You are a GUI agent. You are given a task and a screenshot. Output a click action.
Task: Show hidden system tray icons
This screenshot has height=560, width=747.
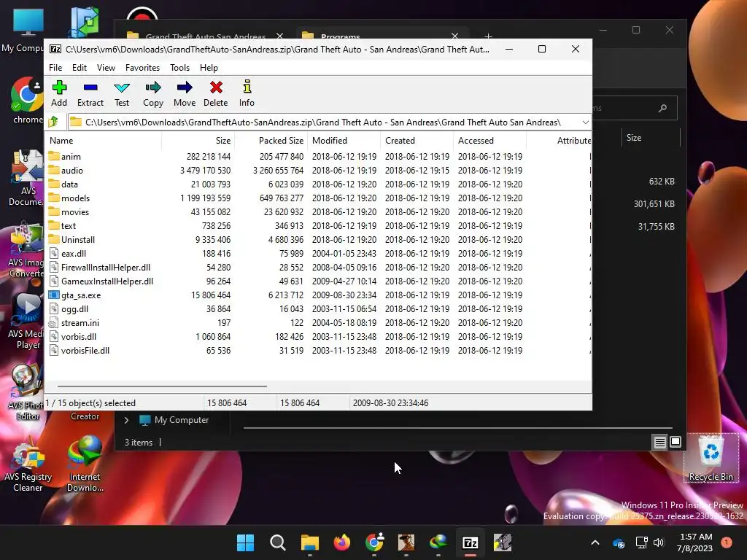595,542
